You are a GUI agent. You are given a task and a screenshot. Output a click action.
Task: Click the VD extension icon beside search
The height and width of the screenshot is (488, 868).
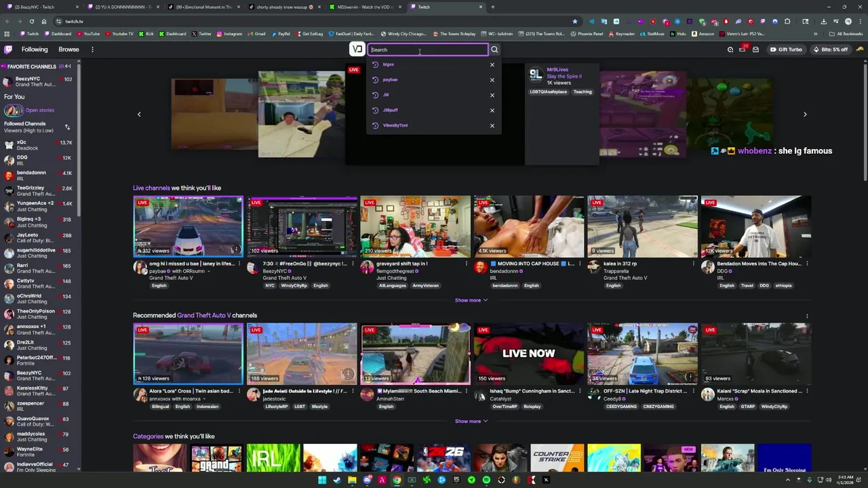[357, 49]
